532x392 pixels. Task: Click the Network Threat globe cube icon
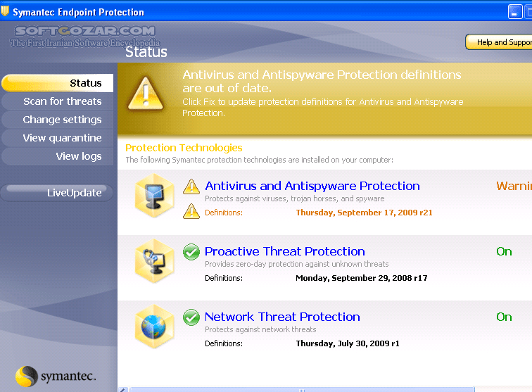[x=154, y=327]
